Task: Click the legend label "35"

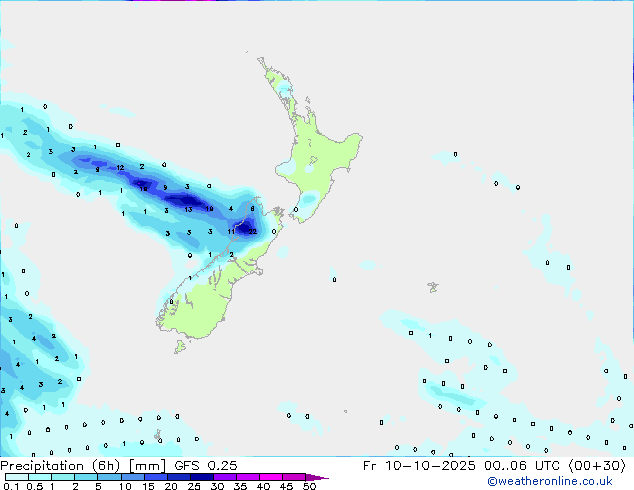Action: [241, 486]
